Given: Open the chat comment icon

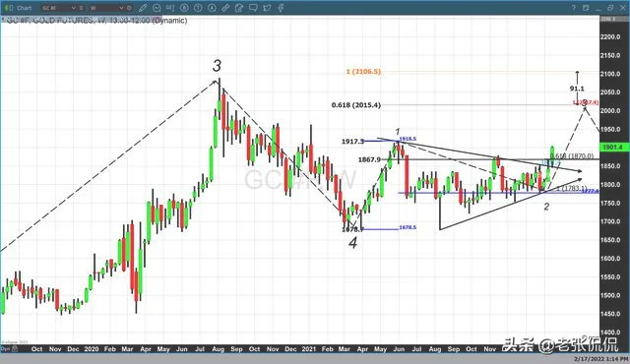Looking at the screenshot, I should [253, 8].
